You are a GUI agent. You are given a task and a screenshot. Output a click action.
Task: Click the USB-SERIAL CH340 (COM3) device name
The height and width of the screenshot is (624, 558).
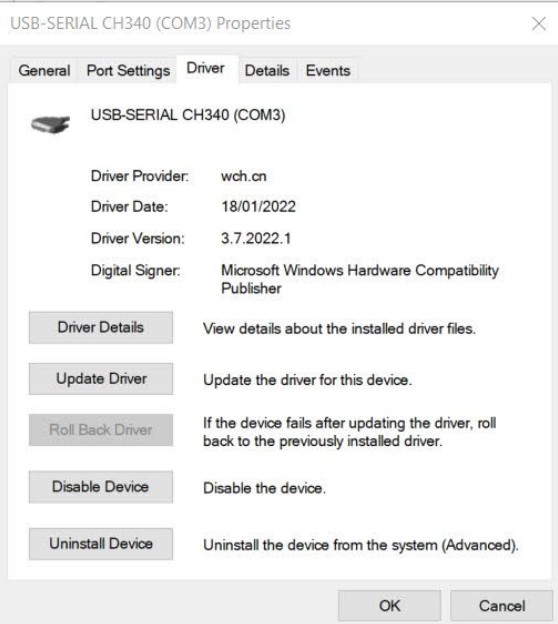point(188,115)
